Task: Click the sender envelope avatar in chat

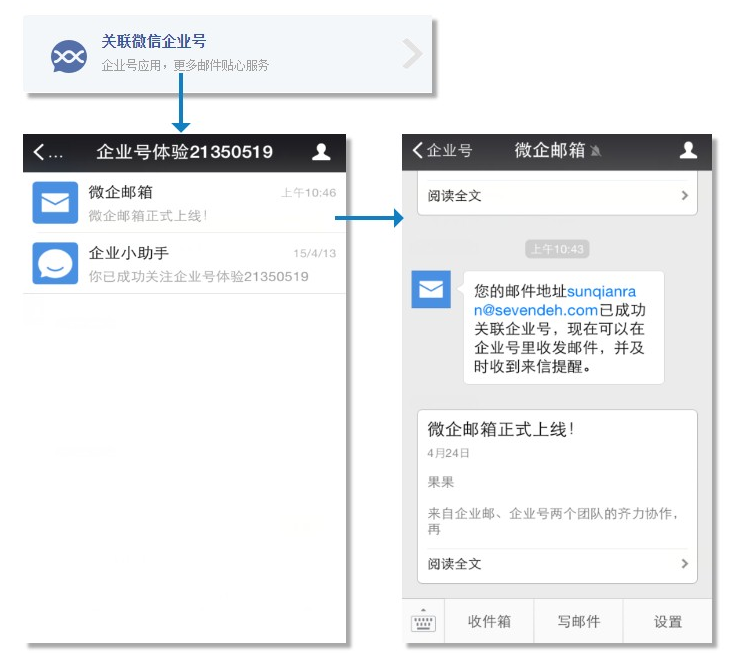Action: pos(431,290)
